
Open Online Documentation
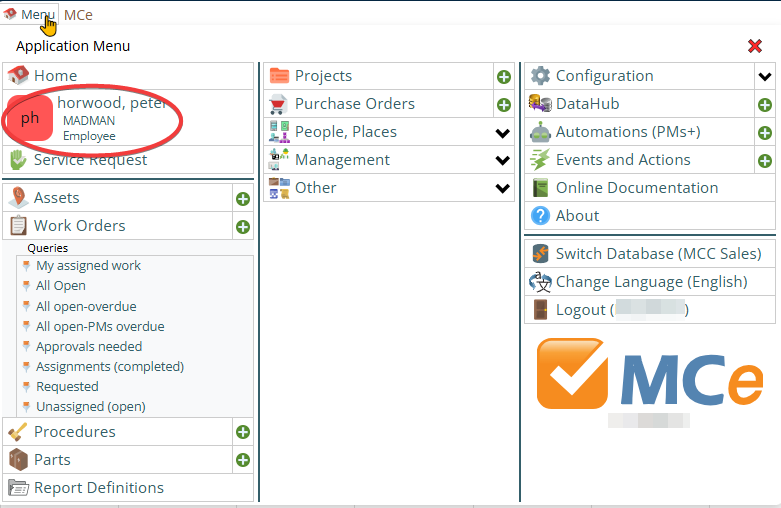pos(650,188)
